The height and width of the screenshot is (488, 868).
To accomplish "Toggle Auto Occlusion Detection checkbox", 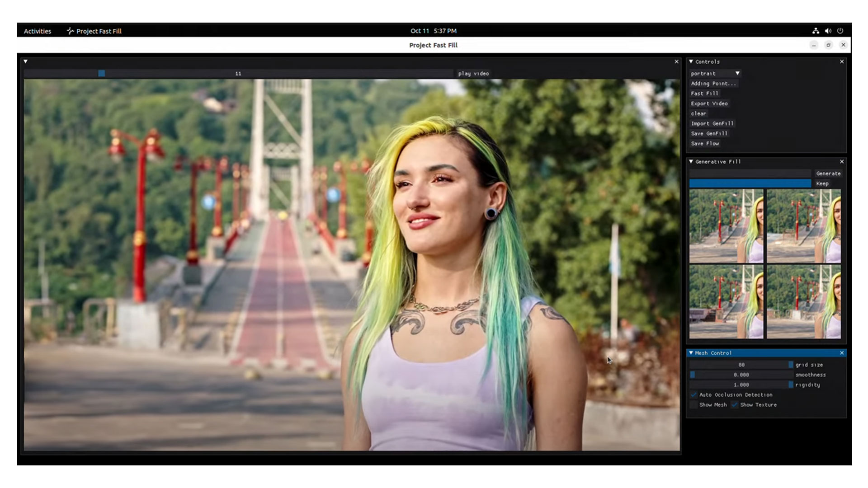I will 693,395.
